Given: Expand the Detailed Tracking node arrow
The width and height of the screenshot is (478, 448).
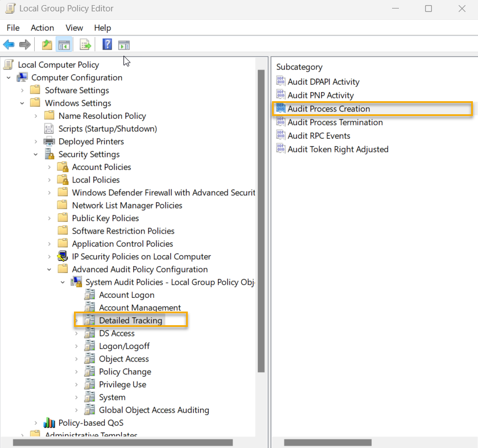Looking at the screenshot, I should click(77, 321).
